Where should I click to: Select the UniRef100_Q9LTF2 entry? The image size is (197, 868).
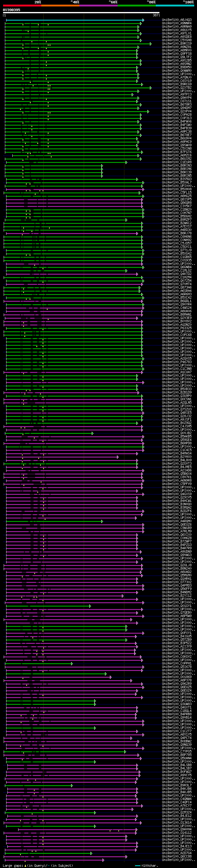pos(177,57)
